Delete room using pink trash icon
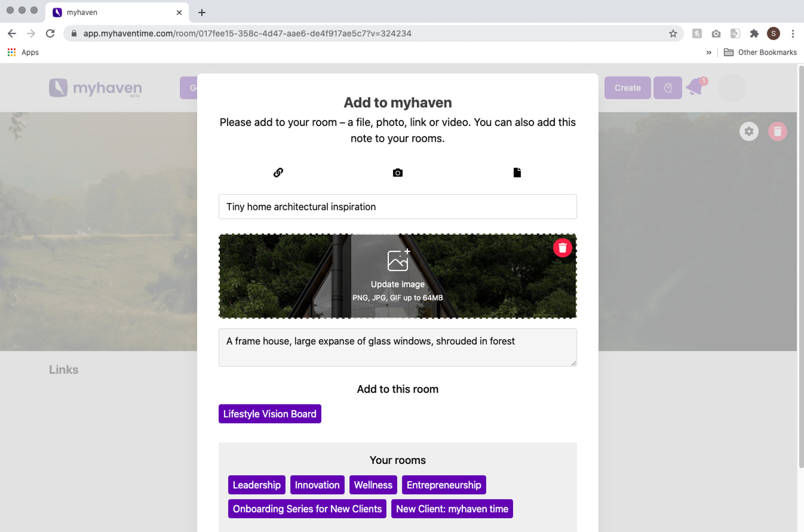Image resolution: width=804 pixels, height=532 pixels. [777, 131]
